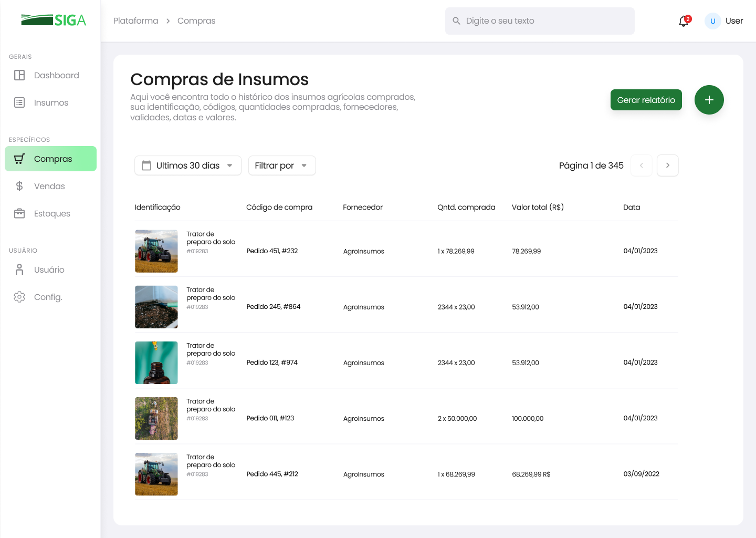The image size is (756, 538).
Task: Click the round green plus add button
Action: pos(709,100)
